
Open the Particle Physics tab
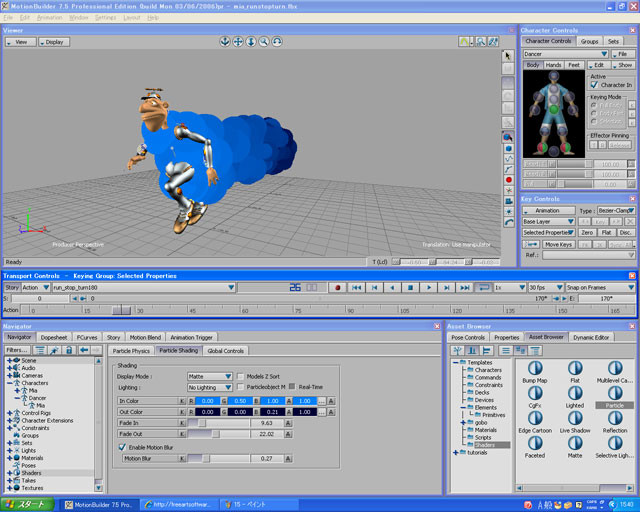pos(131,351)
